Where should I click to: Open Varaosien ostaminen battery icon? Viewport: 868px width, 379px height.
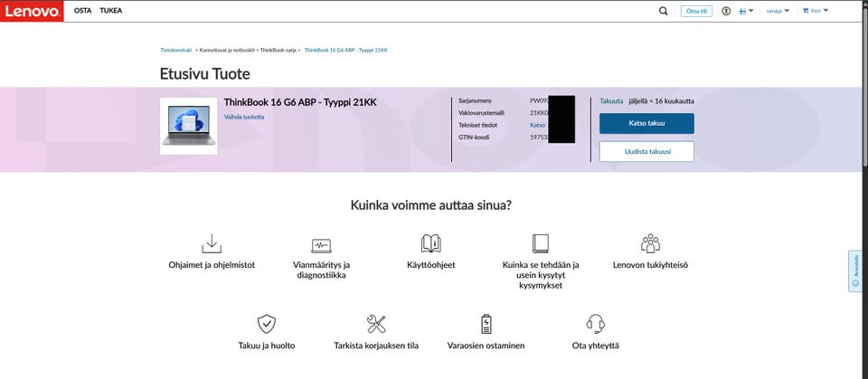click(486, 324)
